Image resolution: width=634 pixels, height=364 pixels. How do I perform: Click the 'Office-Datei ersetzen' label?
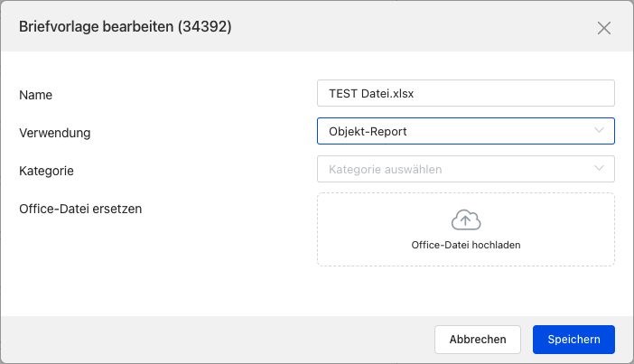tap(80, 209)
